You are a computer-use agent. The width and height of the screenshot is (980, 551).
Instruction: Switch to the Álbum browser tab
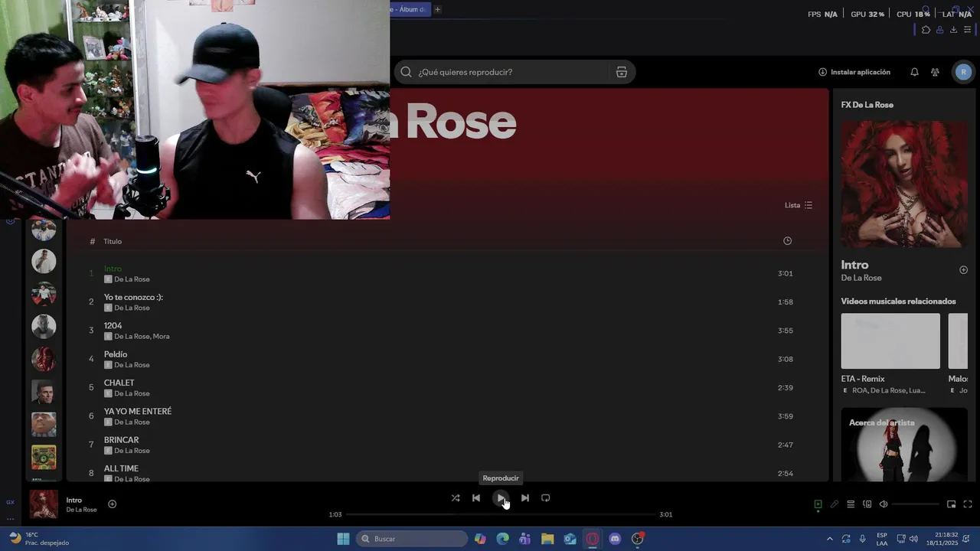[410, 9]
